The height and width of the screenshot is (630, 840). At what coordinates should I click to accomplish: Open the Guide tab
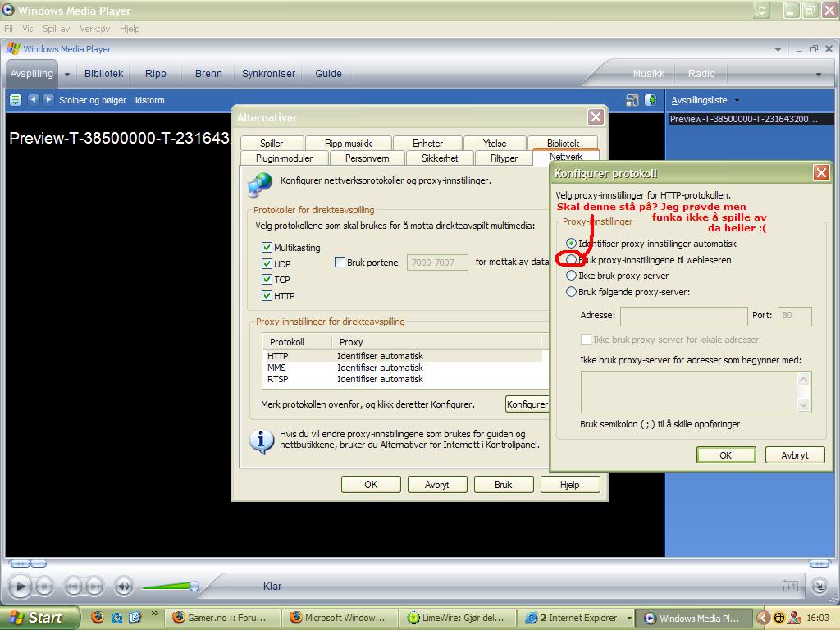tap(328, 73)
